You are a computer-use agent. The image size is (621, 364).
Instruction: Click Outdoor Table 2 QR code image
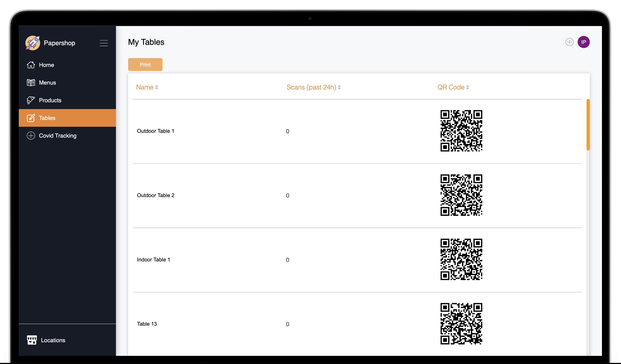tap(461, 195)
